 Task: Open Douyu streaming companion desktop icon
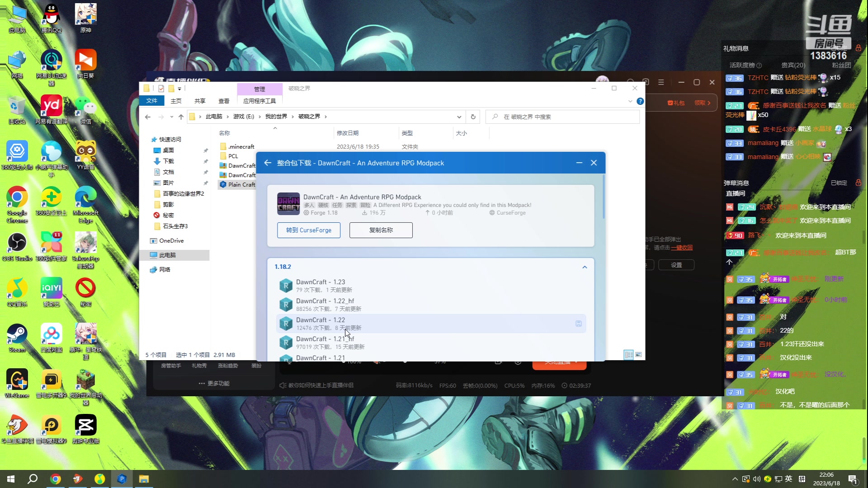(x=17, y=429)
